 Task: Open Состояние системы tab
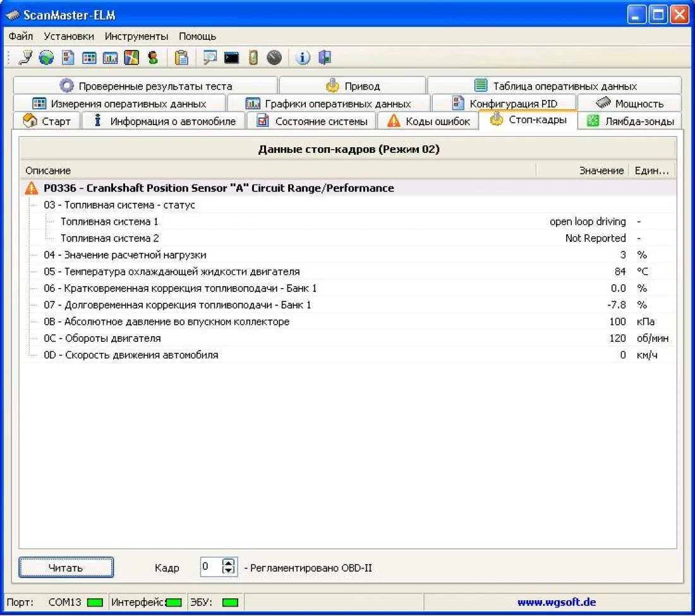pyautogui.click(x=311, y=121)
